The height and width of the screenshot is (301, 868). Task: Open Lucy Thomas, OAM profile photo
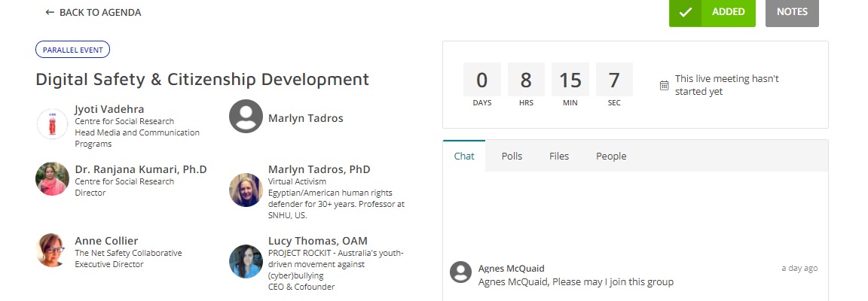pyautogui.click(x=246, y=261)
